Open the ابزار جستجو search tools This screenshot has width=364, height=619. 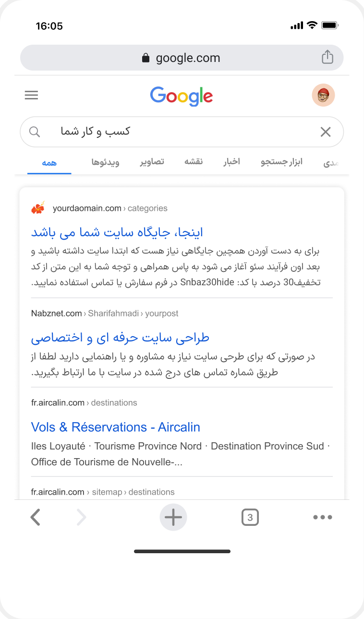pyautogui.click(x=281, y=162)
